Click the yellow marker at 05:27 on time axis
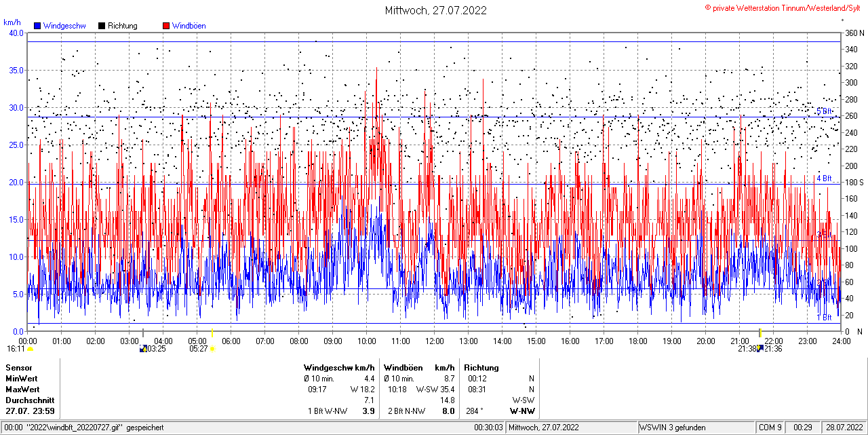 [212, 333]
